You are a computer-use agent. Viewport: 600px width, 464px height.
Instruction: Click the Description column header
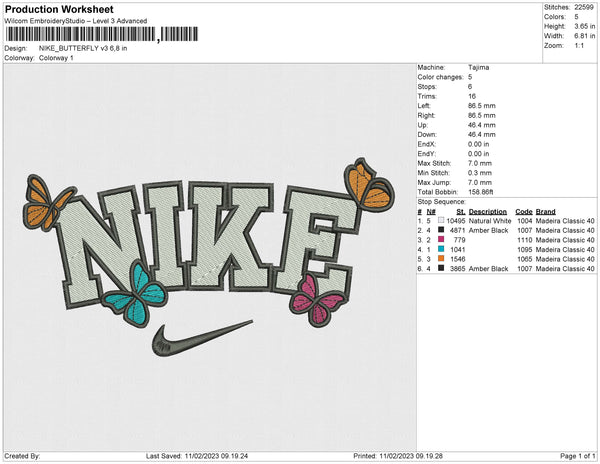488,212
